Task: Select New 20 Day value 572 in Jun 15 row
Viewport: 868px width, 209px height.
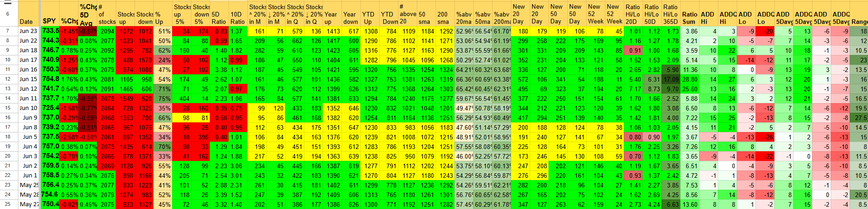Action: click(521, 79)
